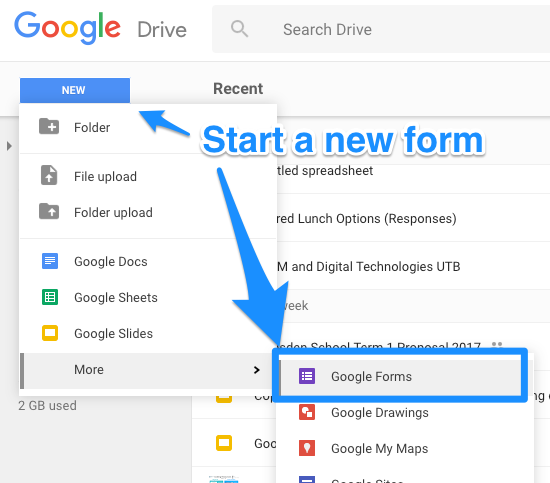
Task: Click the blue Google Docs icon
Action: (50, 261)
